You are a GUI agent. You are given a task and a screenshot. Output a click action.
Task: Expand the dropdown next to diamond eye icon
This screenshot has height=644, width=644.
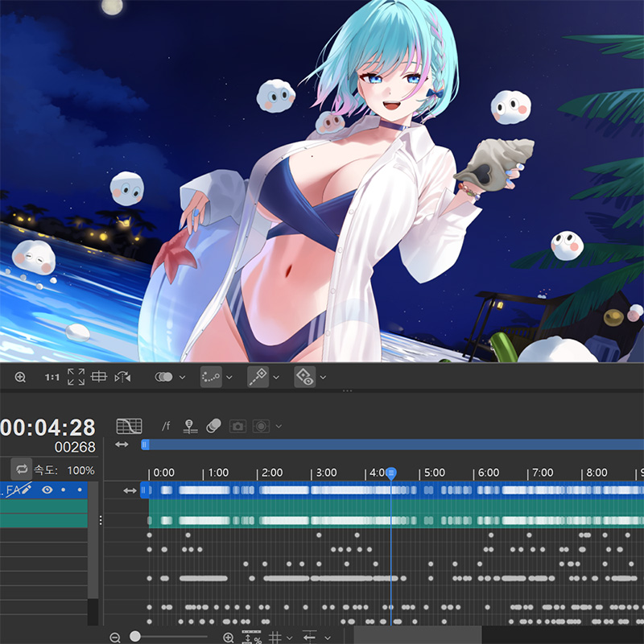click(323, 377)
